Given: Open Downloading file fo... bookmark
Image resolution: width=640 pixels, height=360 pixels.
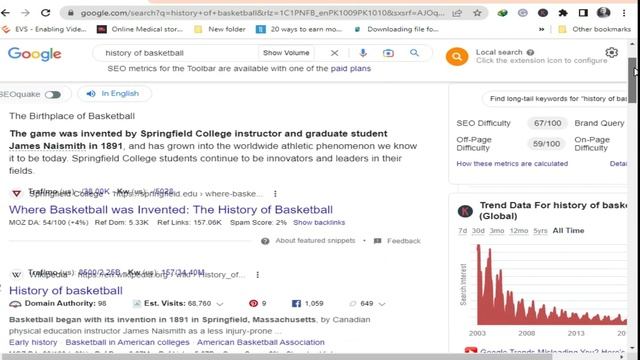Looking at the screenshot, I should 396,29.
